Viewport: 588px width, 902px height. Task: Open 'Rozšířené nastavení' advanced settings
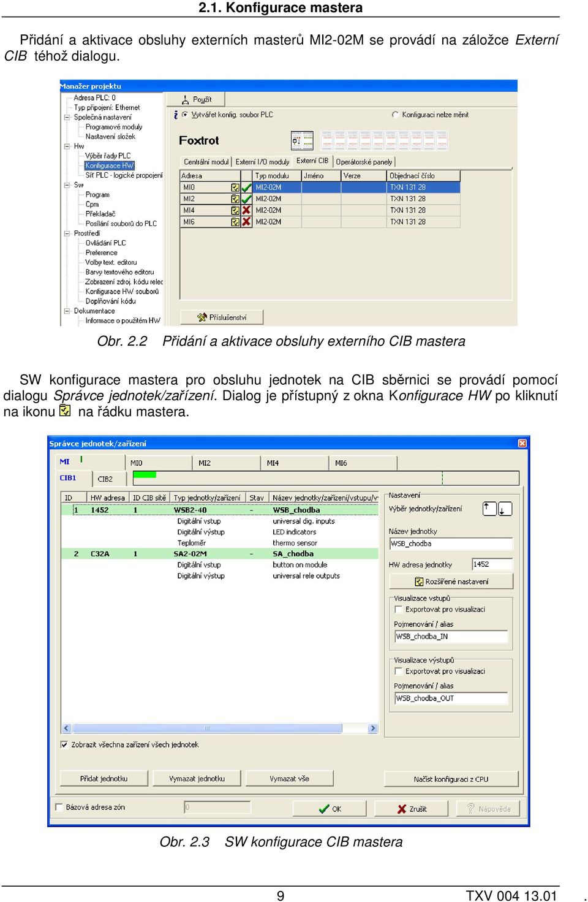[x=451, y=582]
